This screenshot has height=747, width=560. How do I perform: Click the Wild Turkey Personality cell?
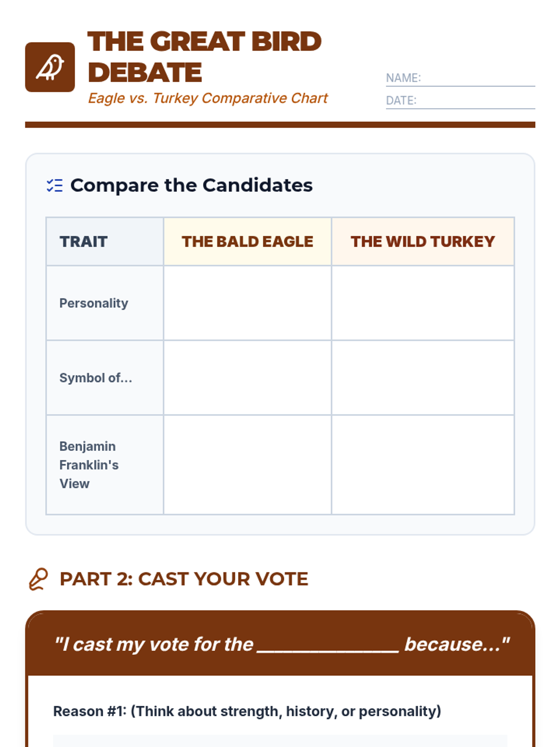pos(423,303)
